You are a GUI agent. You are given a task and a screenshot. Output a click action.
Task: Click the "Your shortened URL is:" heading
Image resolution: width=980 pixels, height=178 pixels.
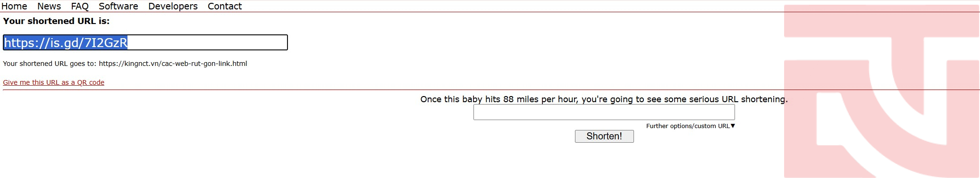point(56,21)
